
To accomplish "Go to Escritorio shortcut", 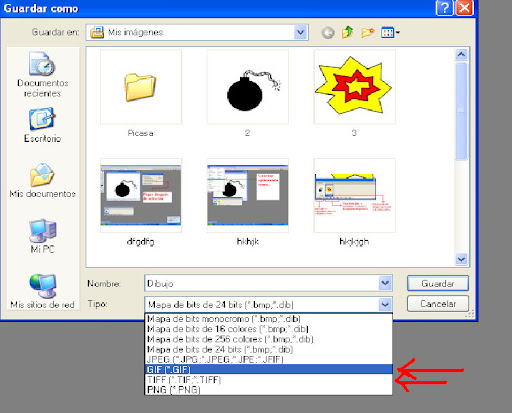I will [42, 125].
